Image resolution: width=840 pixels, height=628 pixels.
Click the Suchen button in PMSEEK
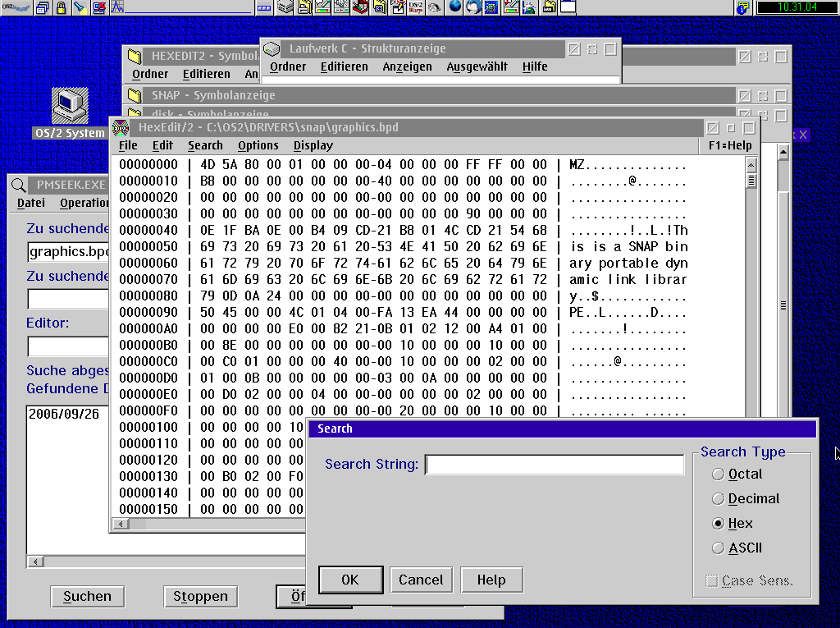pos(87,597)
